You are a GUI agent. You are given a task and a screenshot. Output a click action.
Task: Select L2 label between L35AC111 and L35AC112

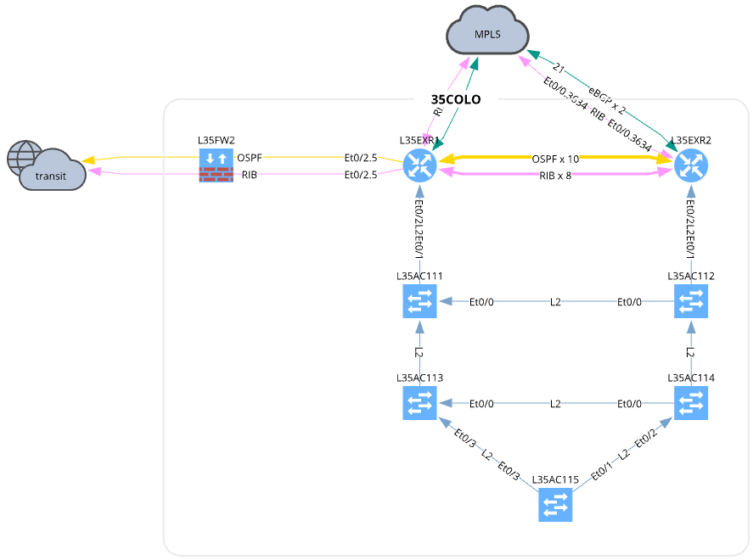(555, 302)
